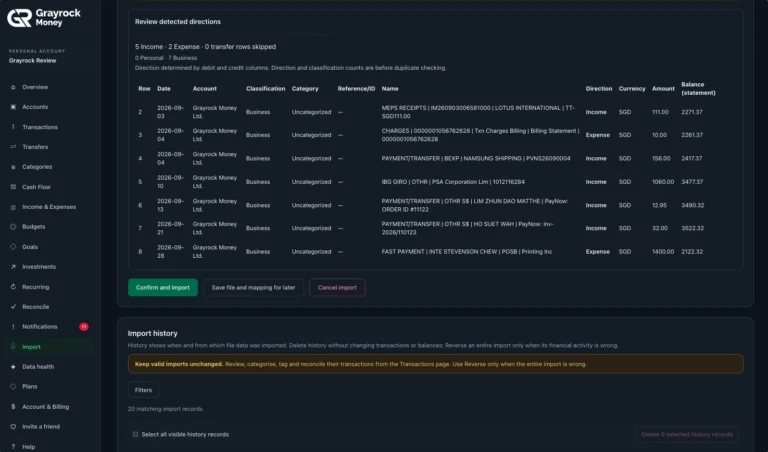This screenshot has width=768, height=452.
Task: Click the 3522.32 balance cell
Action: tap(693, 228)
